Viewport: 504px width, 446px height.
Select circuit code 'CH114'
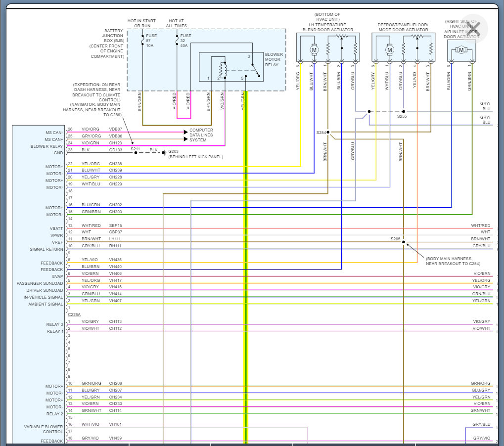(x=115, y=410)
